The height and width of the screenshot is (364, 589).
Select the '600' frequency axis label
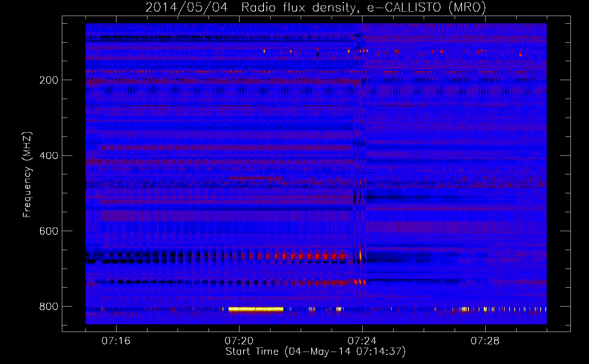point(49,232)
